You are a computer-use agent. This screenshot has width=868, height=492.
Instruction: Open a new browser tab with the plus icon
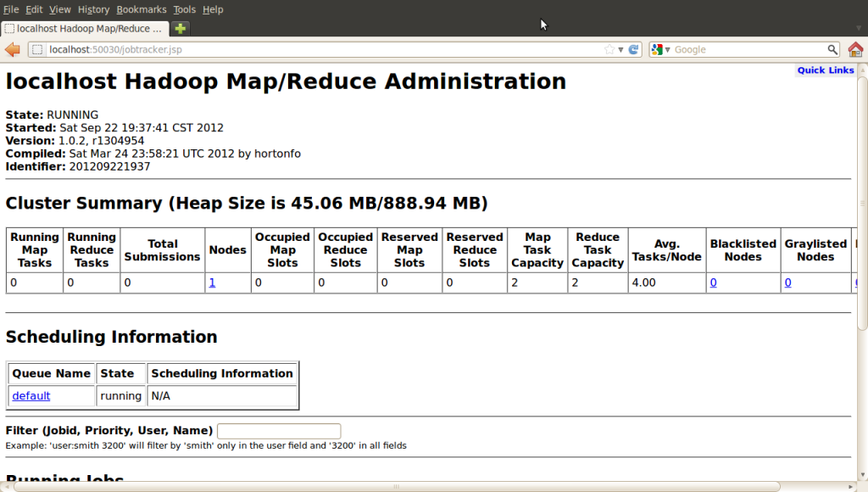180,27
